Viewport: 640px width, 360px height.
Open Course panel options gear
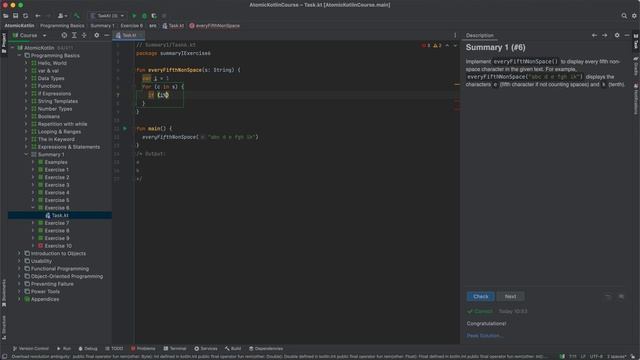click(x=97, y=36)
